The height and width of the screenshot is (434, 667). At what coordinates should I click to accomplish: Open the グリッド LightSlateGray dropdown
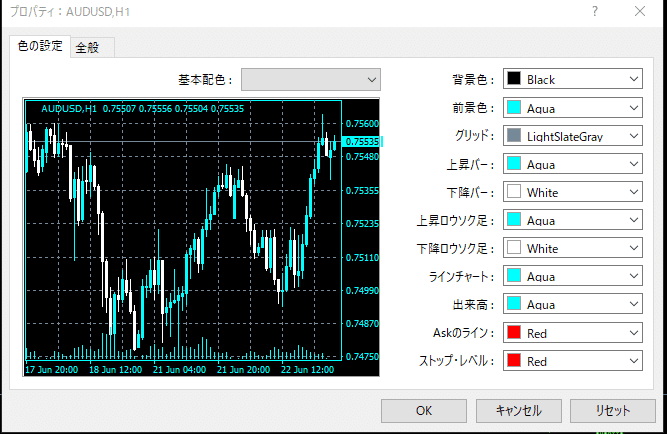[x=573, y=136]
